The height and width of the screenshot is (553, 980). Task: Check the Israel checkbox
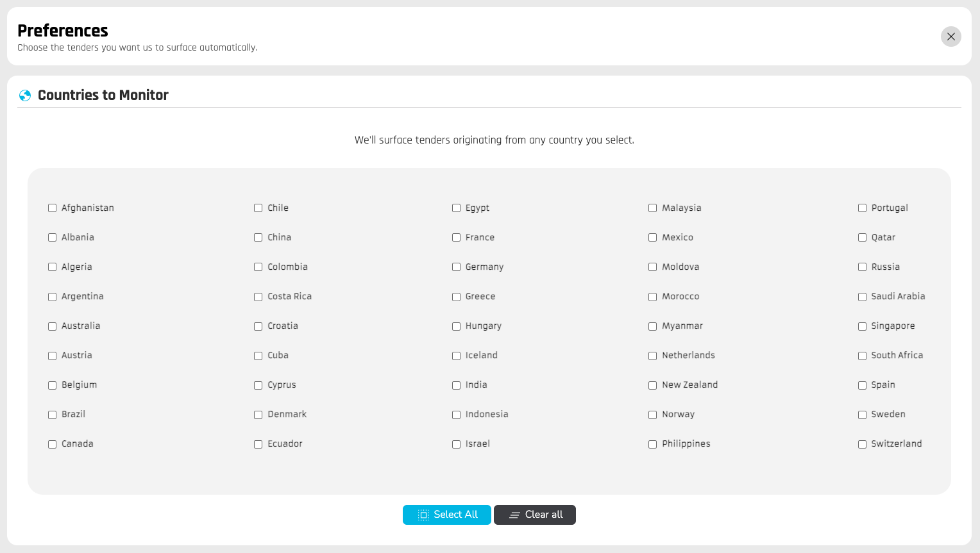457,444
